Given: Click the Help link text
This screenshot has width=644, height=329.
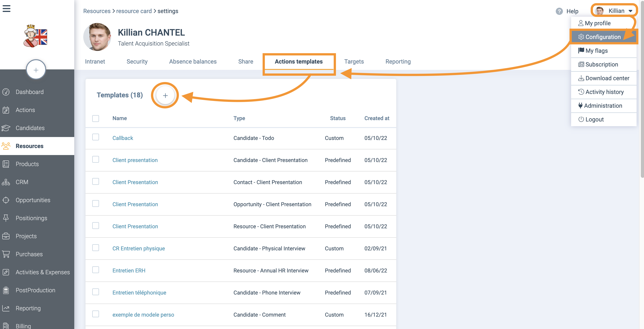Looking at the screenshot, I should click(x=572, y=11).
